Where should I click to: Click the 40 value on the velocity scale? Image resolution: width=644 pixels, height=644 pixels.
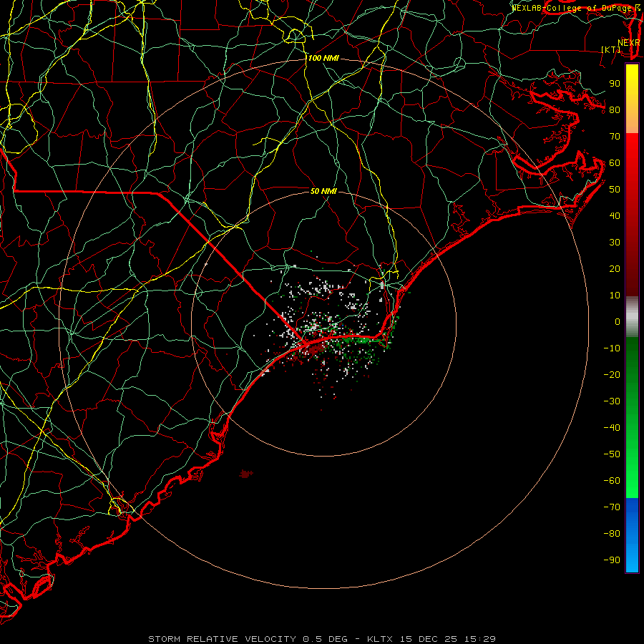[615, 215]
